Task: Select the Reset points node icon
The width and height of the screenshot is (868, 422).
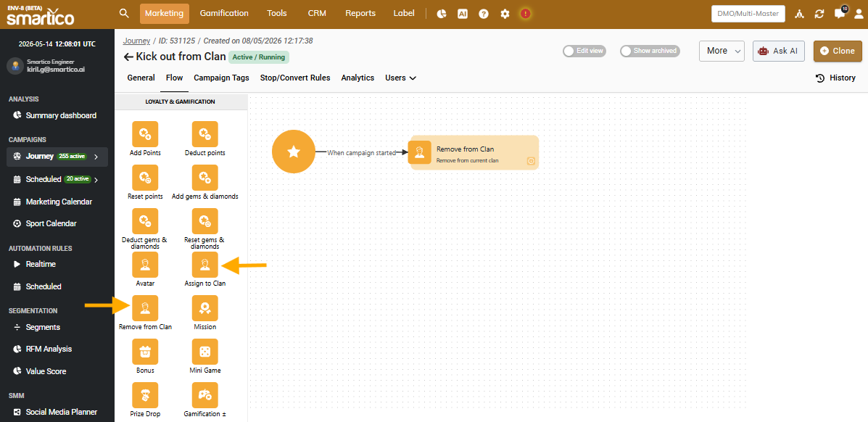Action: point(145,178)
